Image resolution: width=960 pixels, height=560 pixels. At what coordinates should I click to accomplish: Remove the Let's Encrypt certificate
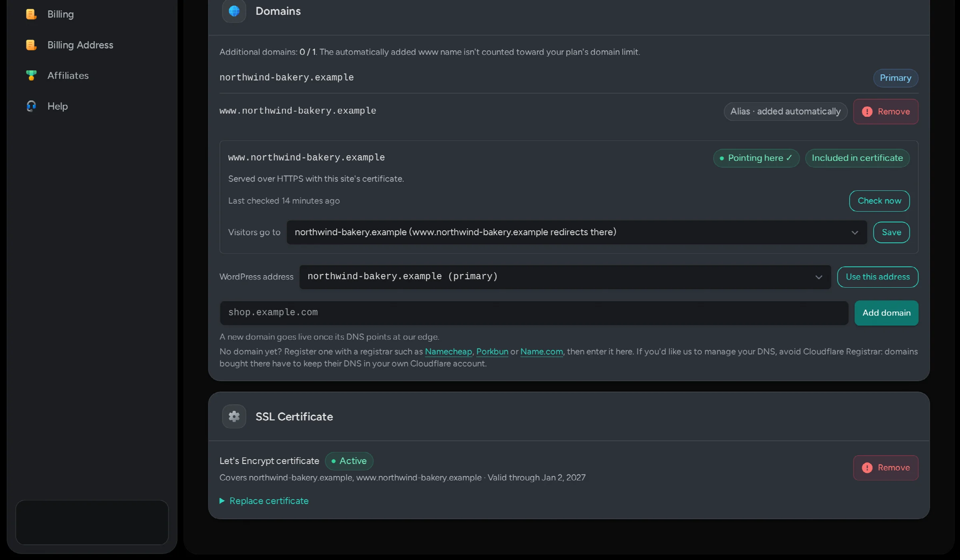coord(886,468)
